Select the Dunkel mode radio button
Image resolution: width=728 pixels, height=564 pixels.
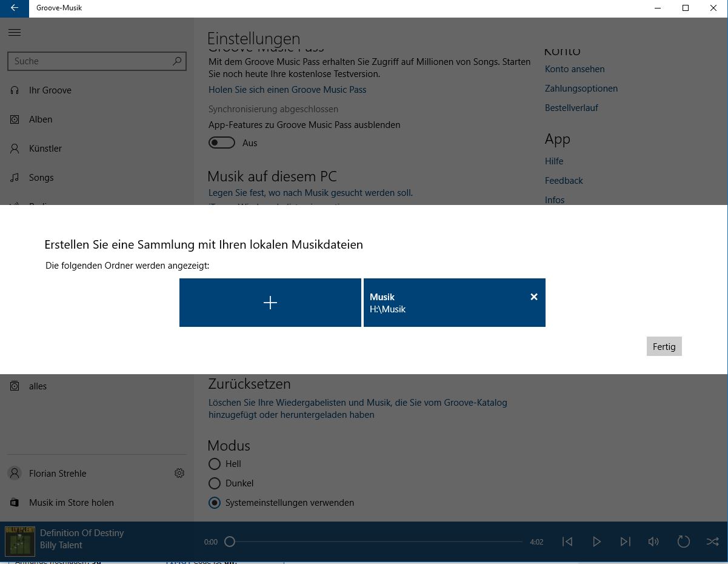tap(215, 483)
